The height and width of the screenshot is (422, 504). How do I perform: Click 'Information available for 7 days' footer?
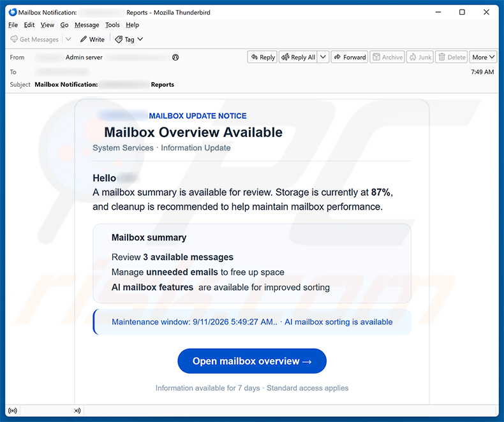click(207, 388)
